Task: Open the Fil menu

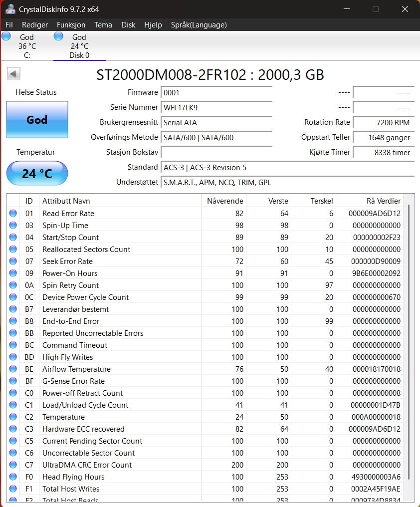Action: (x=9, y=25)
